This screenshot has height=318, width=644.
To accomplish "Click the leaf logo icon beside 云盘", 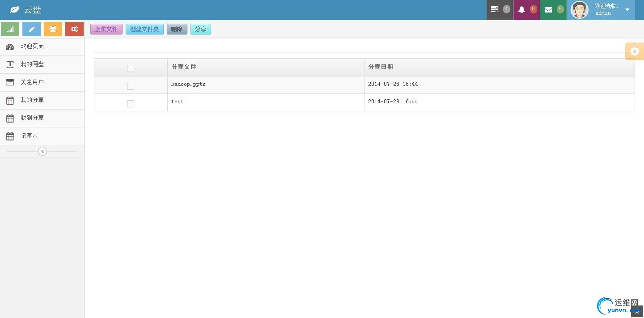I will click(x=14, y=9).
